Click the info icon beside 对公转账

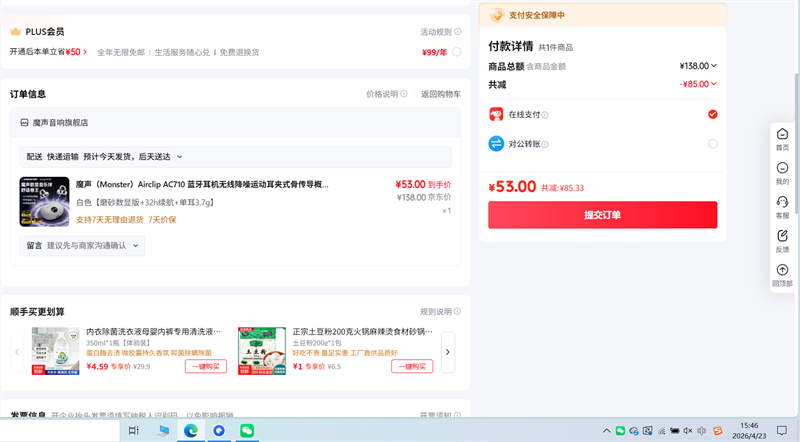[545, 144]
